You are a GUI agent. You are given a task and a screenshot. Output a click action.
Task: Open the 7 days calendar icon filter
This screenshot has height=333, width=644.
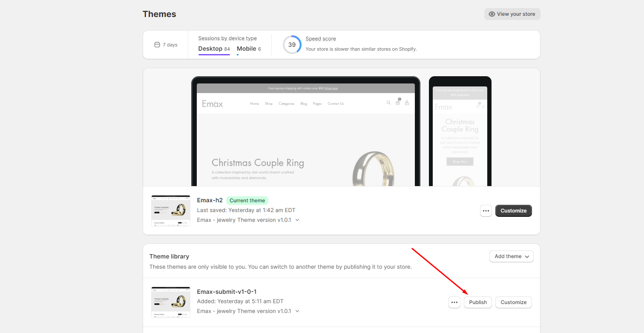point(157,45)
